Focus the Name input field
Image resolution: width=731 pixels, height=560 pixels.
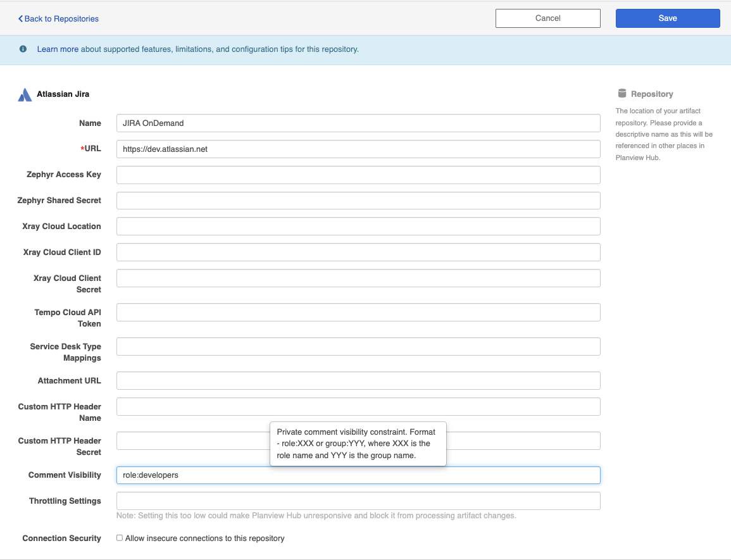pyautogui.click(x=358, y=123)
